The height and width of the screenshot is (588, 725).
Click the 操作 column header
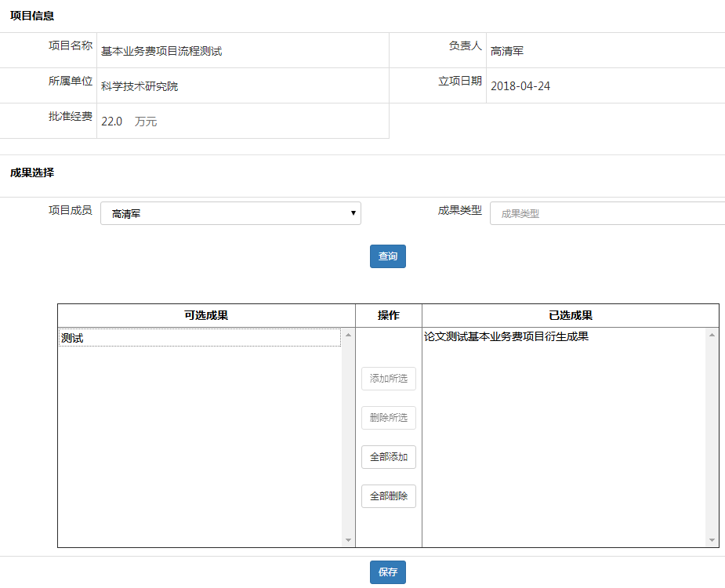(x=388, y=315)
